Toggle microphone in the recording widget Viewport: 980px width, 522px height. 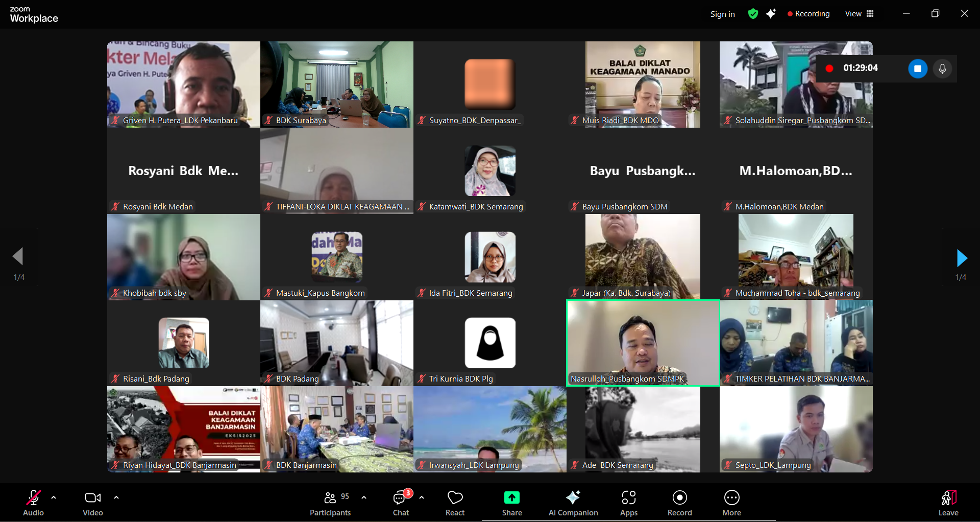942,68
